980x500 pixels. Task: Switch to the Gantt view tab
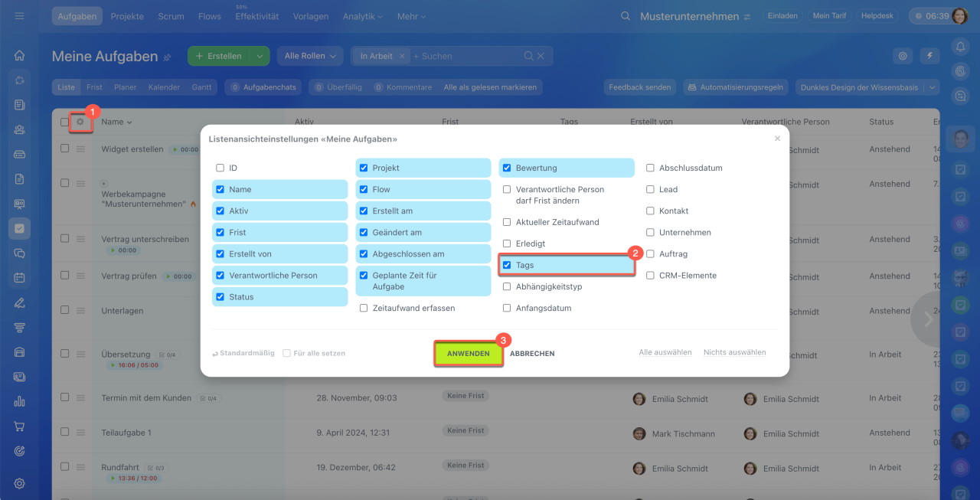tap(201, 87)
